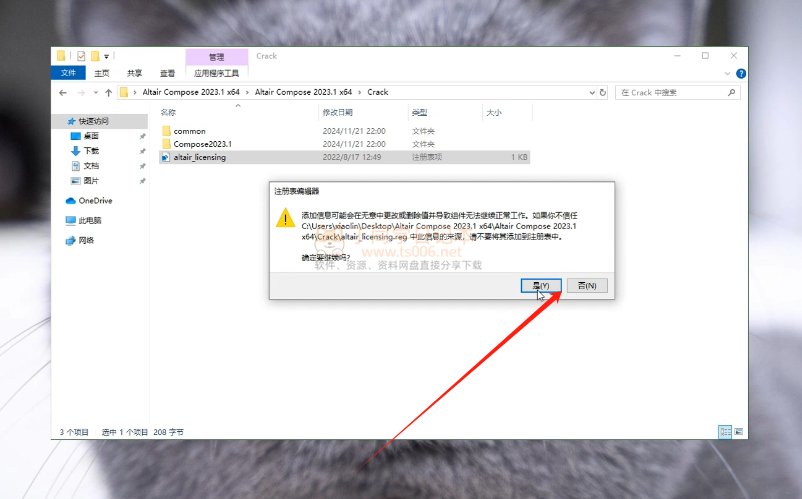Image resolution: width=802 pixels, height=499 pixels.
Task: Open the quick access toolbar dropdown
Action: click(106, 56)
